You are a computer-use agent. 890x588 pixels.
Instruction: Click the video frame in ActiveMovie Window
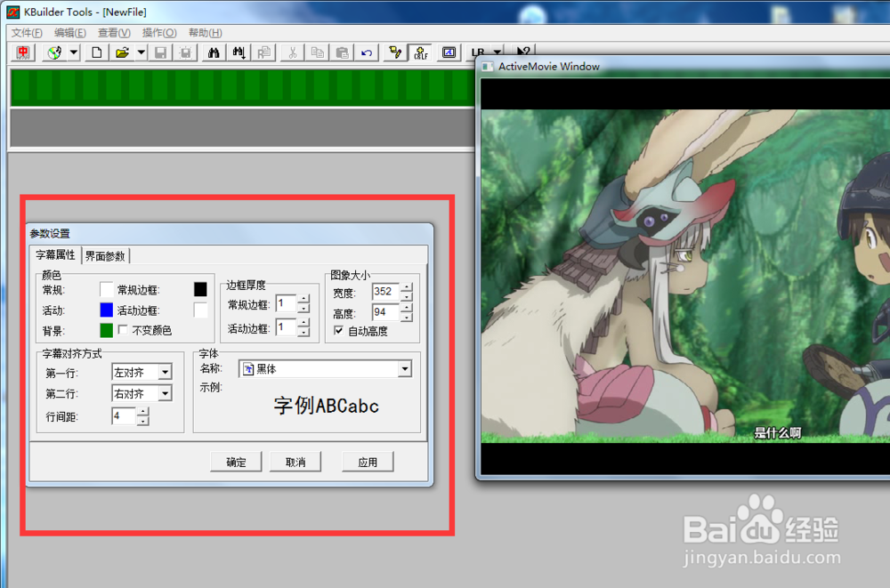click(685, 277)
